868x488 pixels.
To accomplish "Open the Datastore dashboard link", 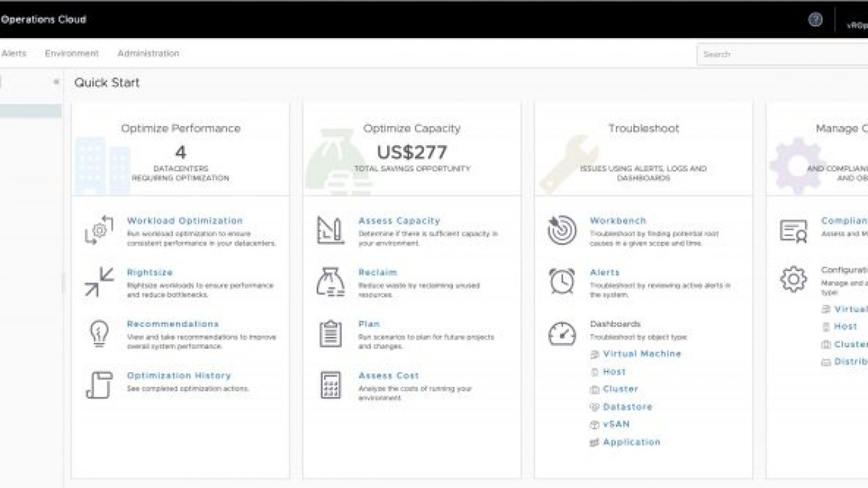I will [628, 407].
